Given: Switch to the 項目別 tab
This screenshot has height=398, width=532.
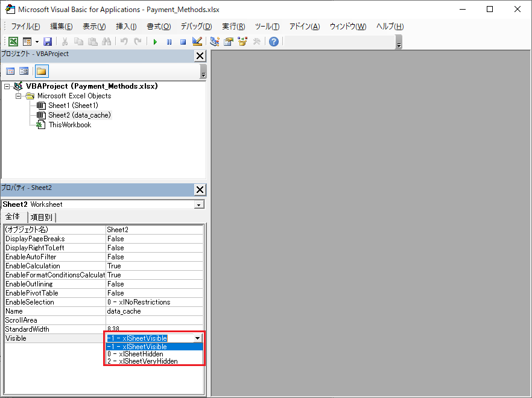Looking at the screenshot, I should click(x=42, y=218).
